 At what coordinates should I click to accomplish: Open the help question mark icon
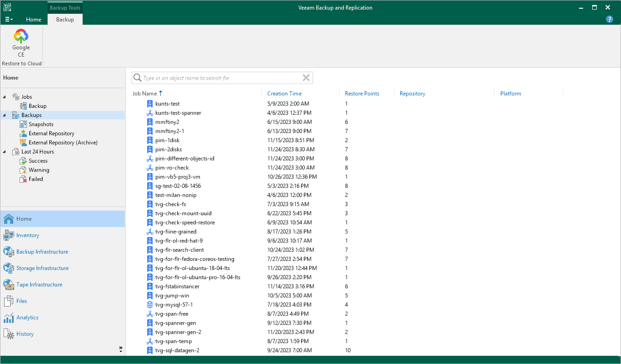[609, 19]
